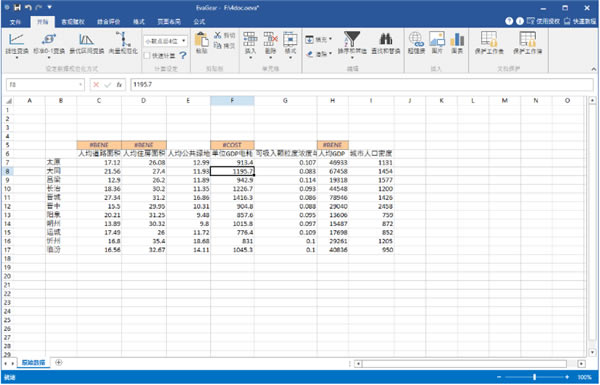This screenshot has width=600, height=385.
Task: Adjust the zoom slider handle
Action: [534, 377]
